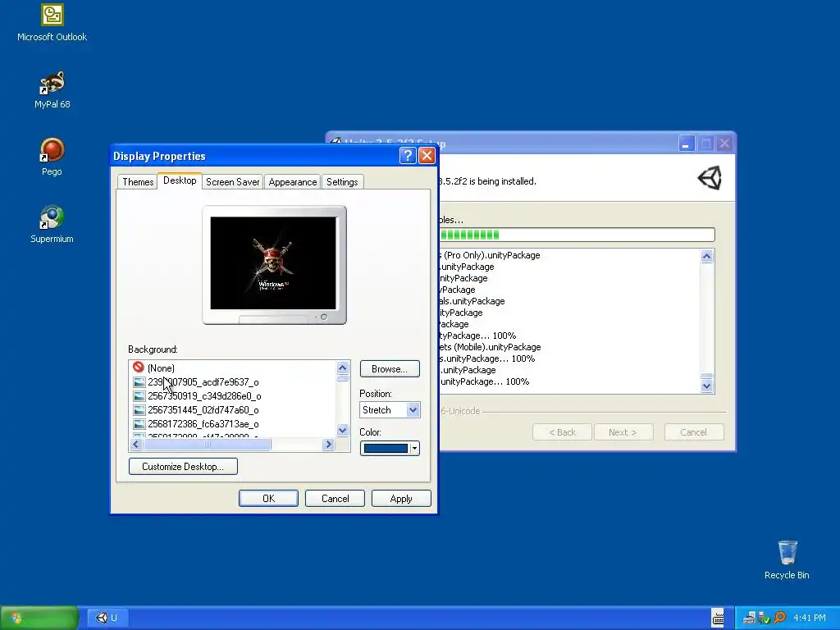Click the Customize Desktop... button
Screen dimensions: 840x630
click(183, 466)
